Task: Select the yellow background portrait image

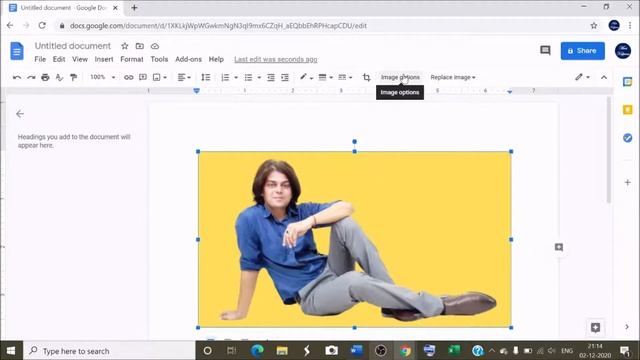Action: [354, 239]
